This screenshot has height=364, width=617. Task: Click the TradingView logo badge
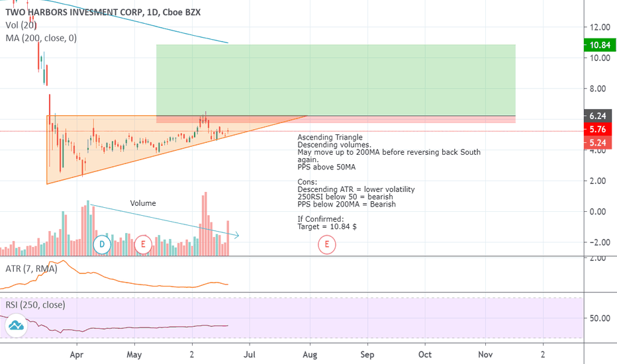click(16, 326)
